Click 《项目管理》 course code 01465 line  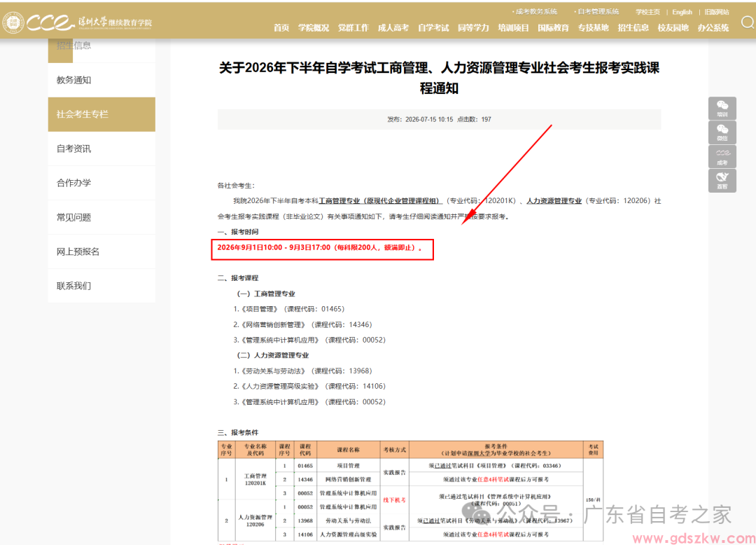point(289,309)
